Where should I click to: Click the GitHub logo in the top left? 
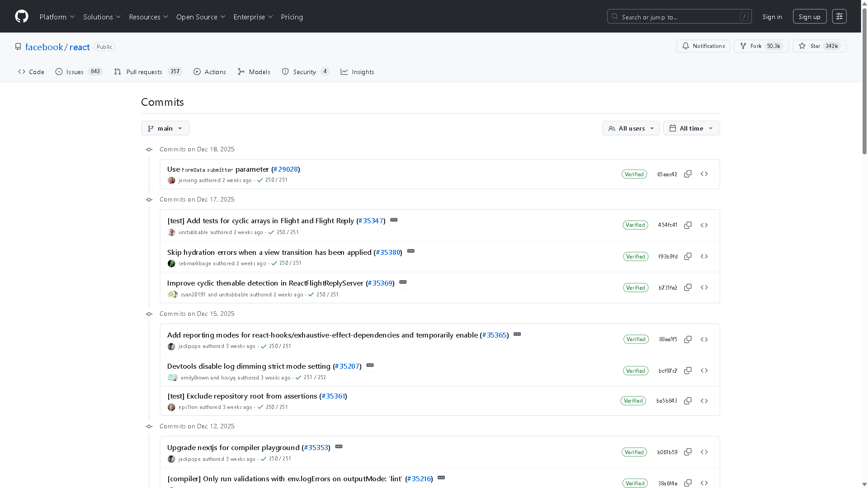pos(21,16)
